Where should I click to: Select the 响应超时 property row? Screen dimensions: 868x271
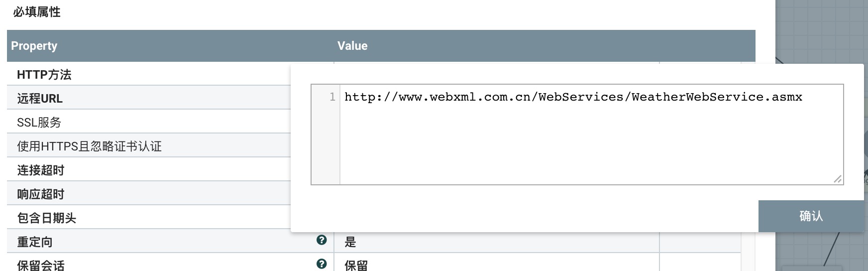click(x=41, y=194)
